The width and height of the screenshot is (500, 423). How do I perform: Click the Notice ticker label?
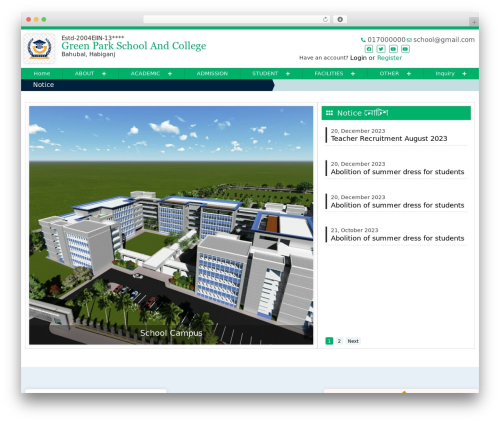(x=43, y=85)
